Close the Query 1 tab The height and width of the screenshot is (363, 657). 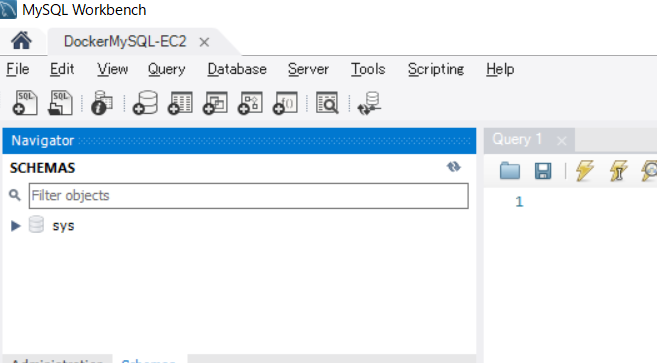561,141
